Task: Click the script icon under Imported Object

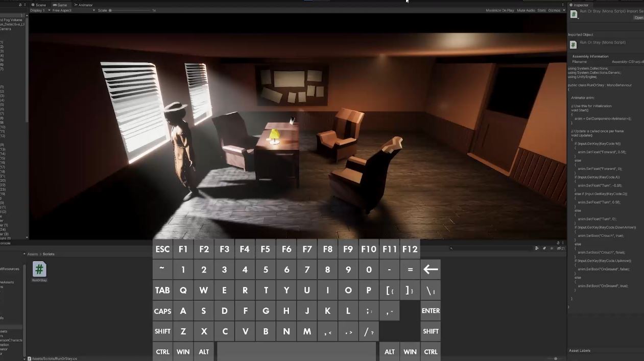Action: tap(573, 45)
